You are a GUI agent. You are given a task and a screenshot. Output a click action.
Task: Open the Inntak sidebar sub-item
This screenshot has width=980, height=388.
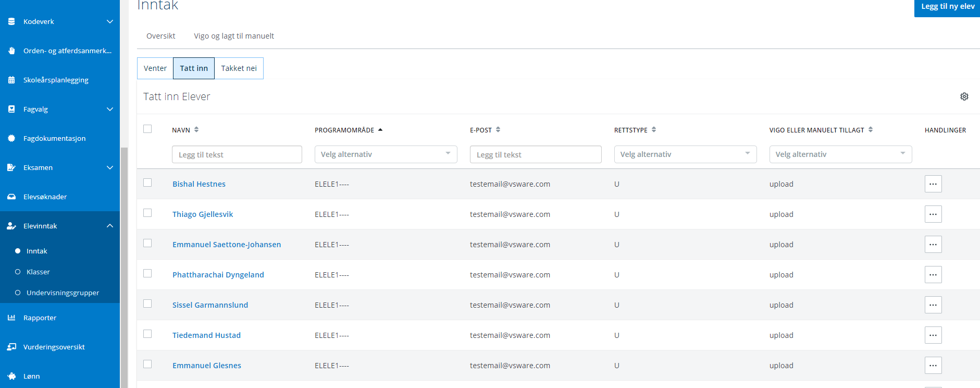(36, 251)
